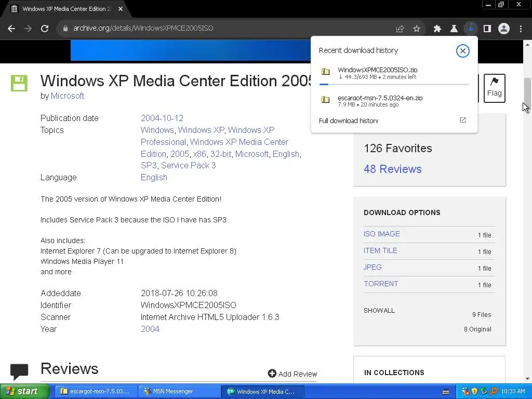This screenshot has height=399, width=532.
Task: Click the 126 Favorites count
Action: (397, 148)
